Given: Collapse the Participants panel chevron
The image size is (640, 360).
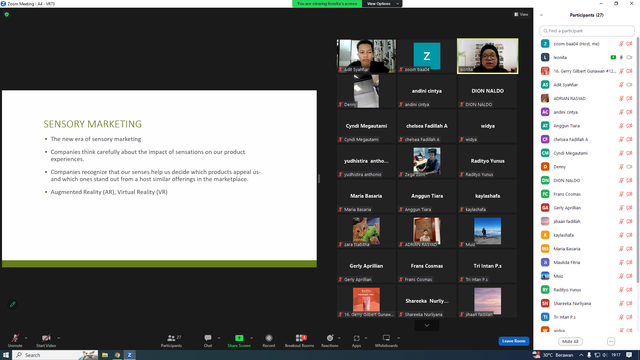Looking at the screenshot, I should (x=541, y=15).
